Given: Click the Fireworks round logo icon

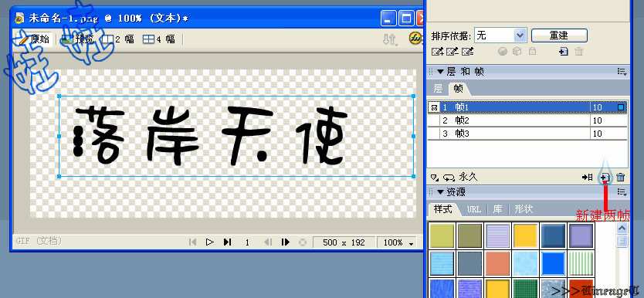Looking at the screenshot, I should pyautogui.click(x=415, y=39).
